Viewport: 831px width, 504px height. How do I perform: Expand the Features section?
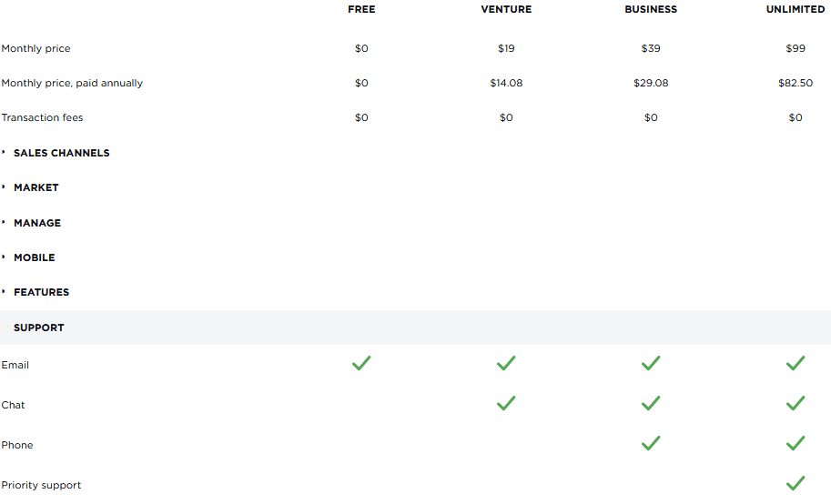(41, 292)
